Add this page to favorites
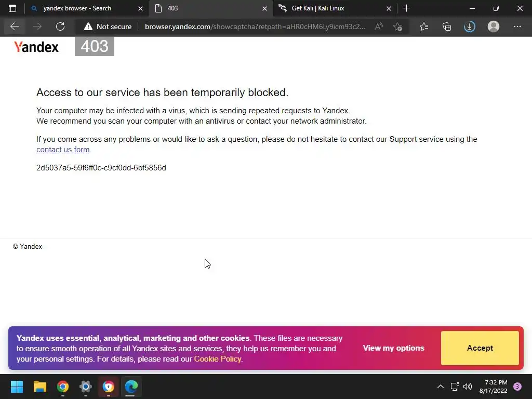 click(397, 26)
